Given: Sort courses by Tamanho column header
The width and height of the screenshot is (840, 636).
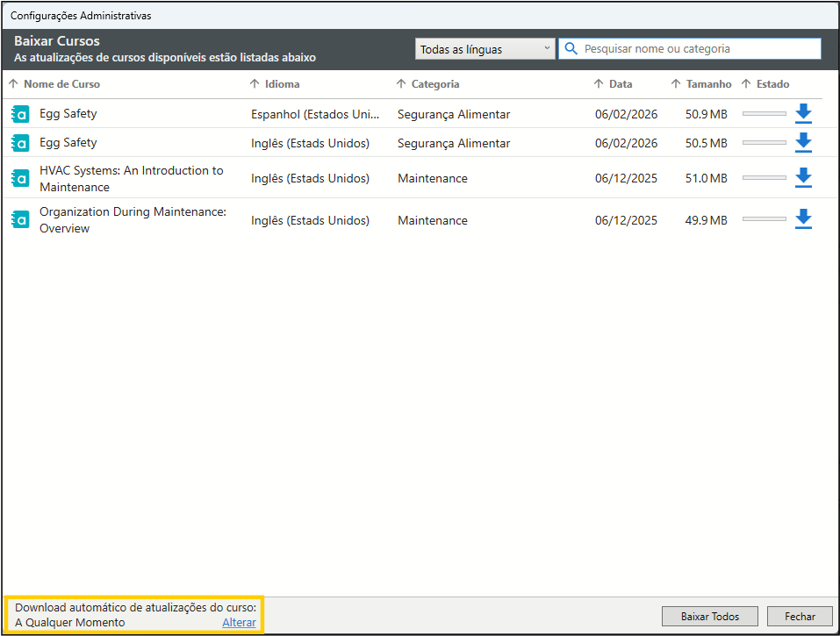Looking at the screenshot, I should (x=708, y=84).
